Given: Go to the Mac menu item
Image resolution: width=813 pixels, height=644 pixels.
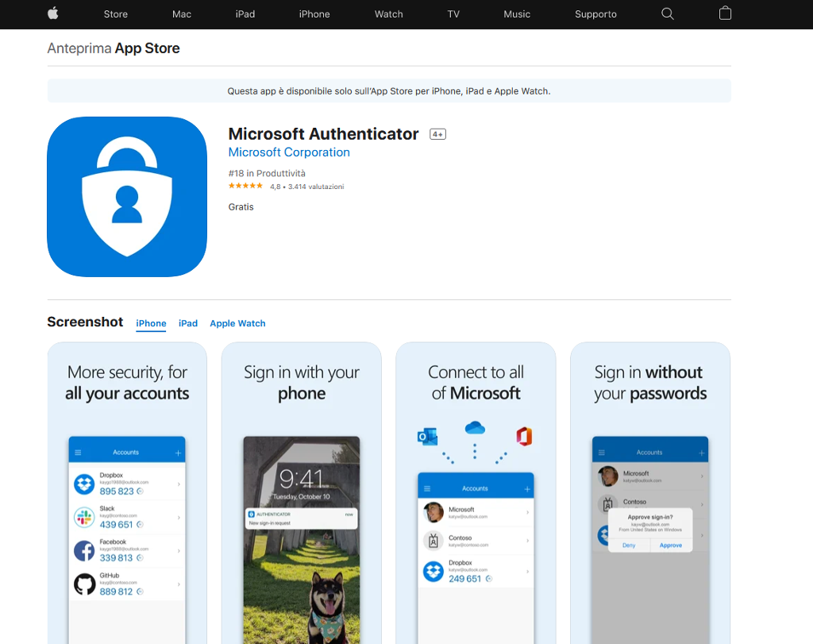Looking at the screenshot, I should [182, 14].
